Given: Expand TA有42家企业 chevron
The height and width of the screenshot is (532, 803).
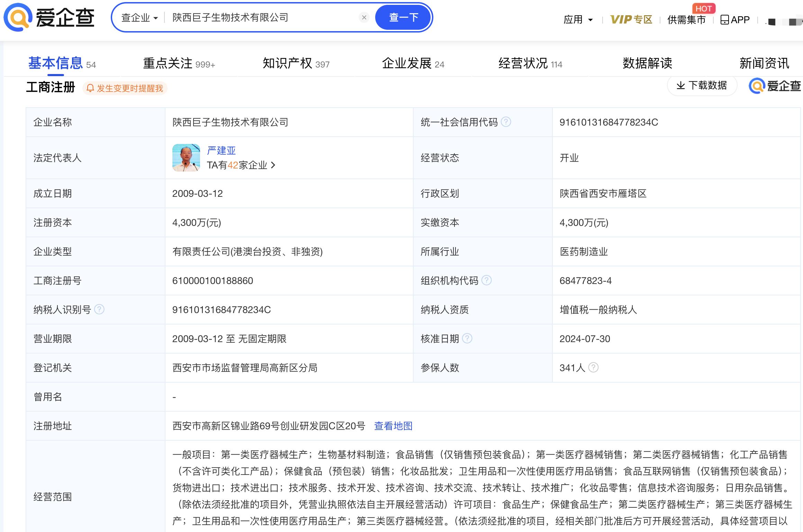Looking at the screenshot, I should click(273, 165).
